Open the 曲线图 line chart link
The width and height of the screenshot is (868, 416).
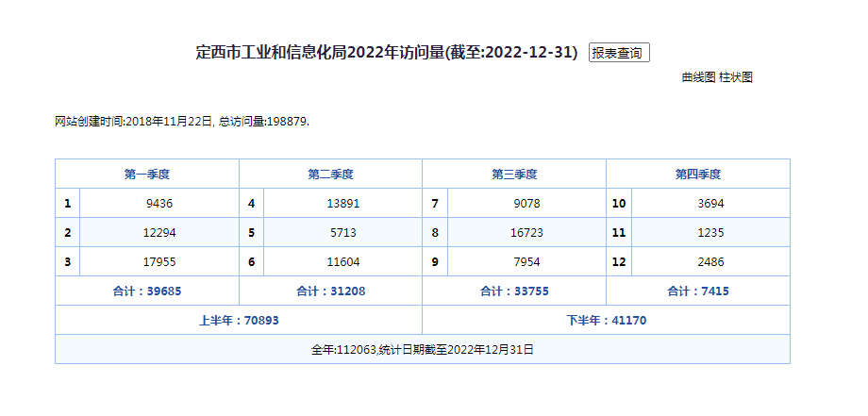tap(698, 77)
